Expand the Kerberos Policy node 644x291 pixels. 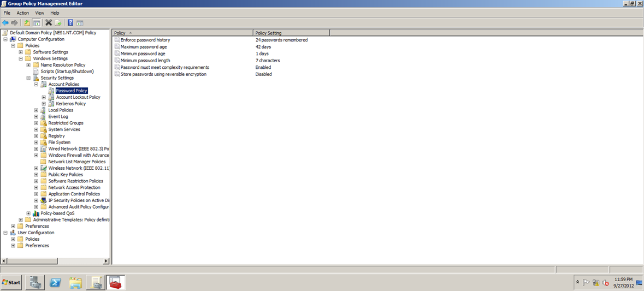click(x=44, y=103)
